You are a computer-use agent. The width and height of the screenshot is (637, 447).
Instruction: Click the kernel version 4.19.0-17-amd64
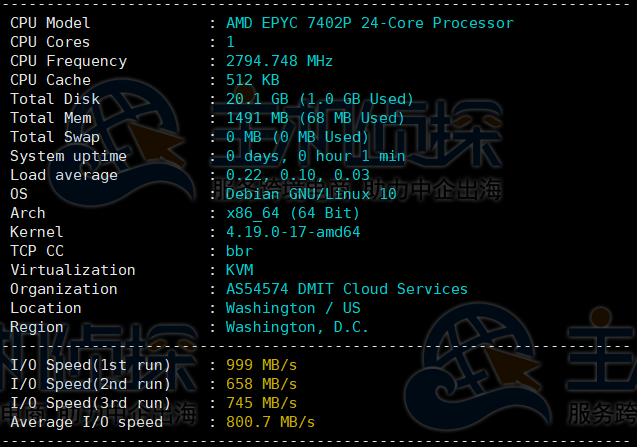coord(293,232)
